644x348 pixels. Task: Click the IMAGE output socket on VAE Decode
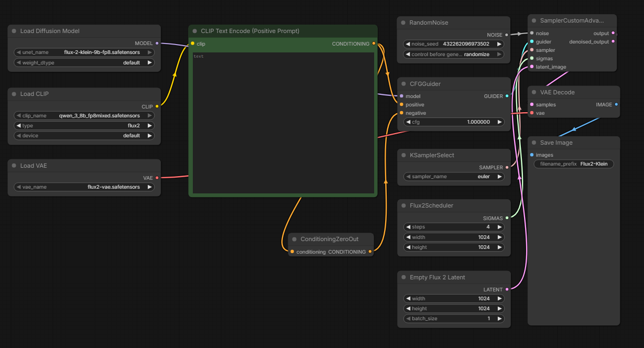click(616, 105)
